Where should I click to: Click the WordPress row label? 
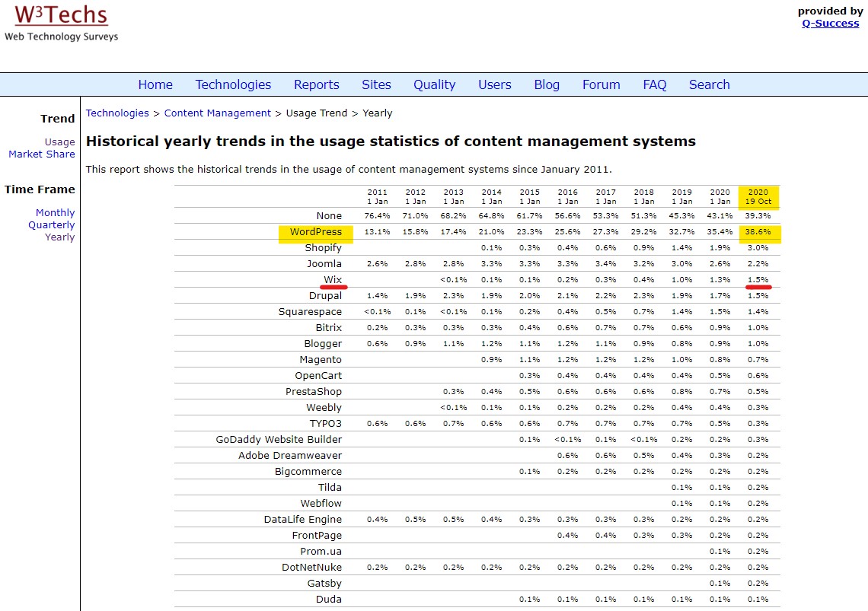tap(315, 232)
